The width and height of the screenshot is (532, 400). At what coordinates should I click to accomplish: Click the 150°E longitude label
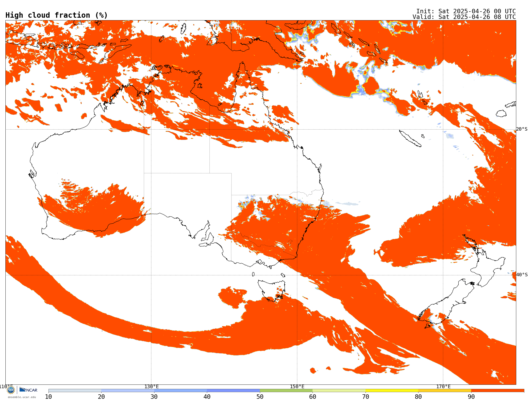click(x=297, y=387)
